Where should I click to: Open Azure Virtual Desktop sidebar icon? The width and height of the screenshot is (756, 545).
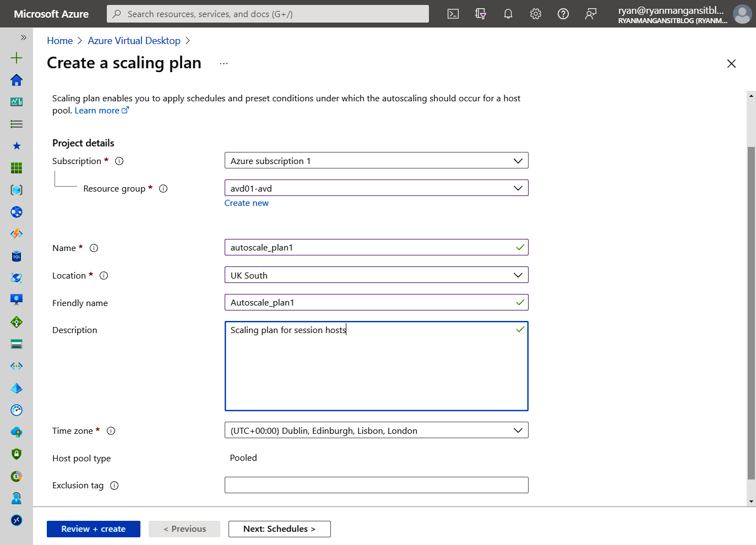(x=17, y=520)
